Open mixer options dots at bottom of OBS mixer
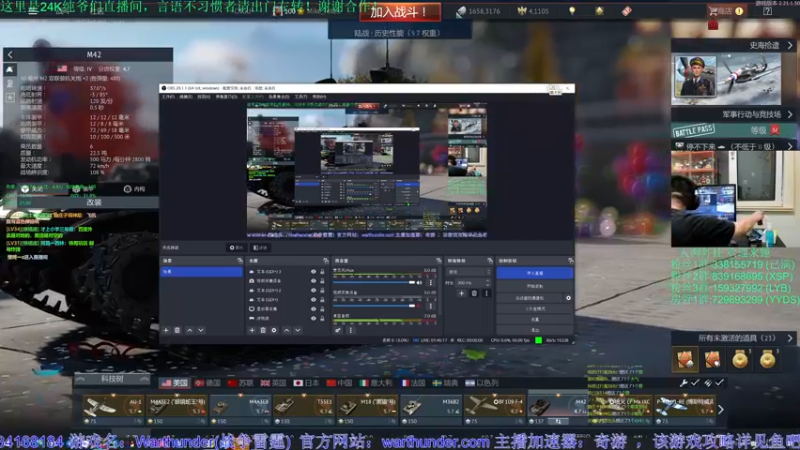800x450 pixels. (x=351, y=330)
